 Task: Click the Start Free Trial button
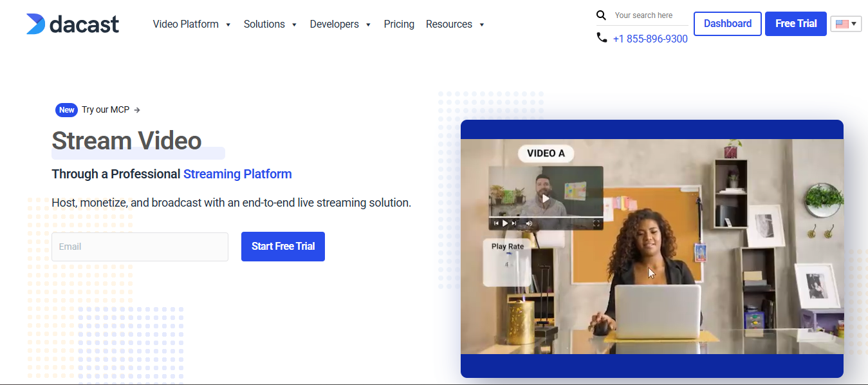(x=282, y=246)
